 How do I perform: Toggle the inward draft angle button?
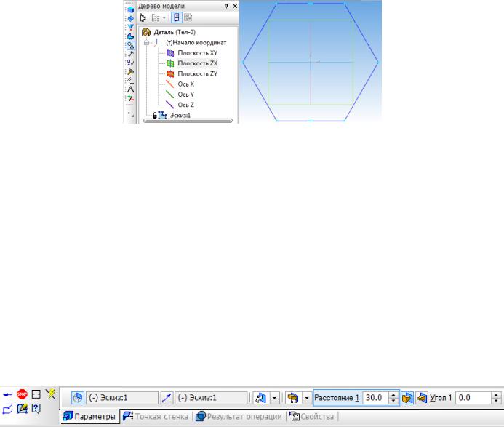(x=422, y=398)
